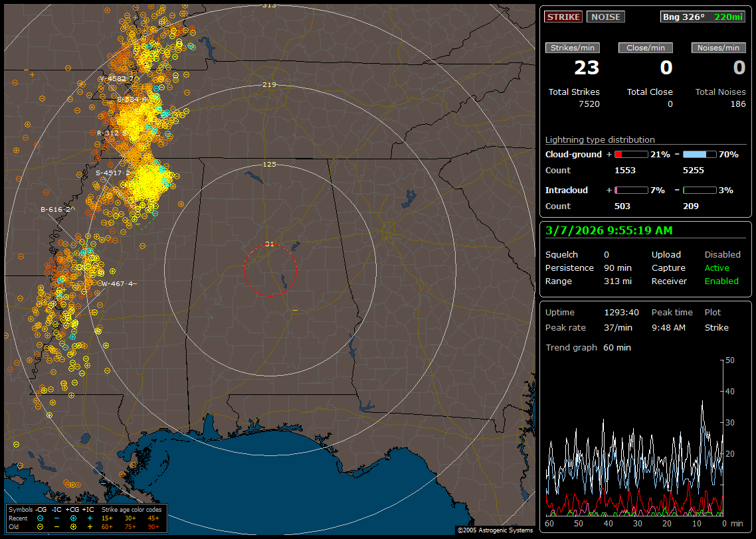756x539 pixels.
Task: Click recent -CG cyan symbol in legend
Action: pyautogui.click(x=41, y=518)
